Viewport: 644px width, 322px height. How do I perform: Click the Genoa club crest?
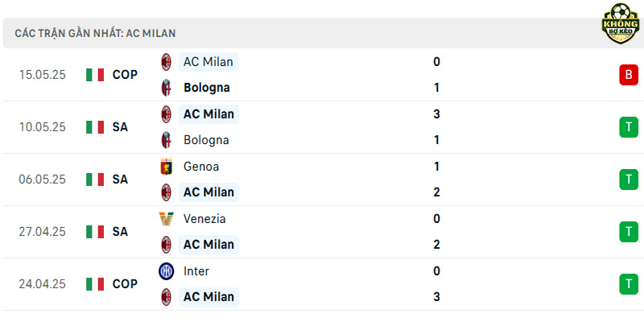167,167
